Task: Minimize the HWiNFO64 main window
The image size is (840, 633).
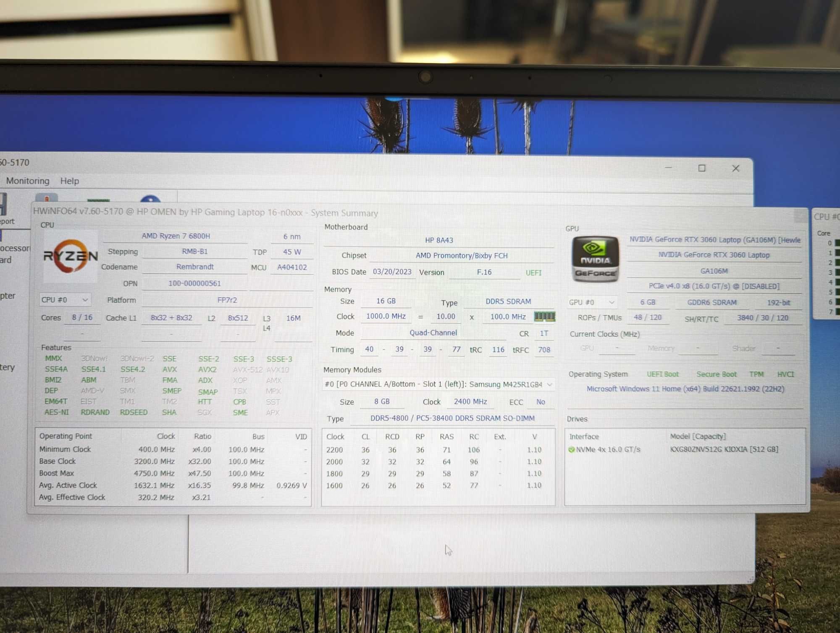Action: pyautogui.click(x=669, y=168)
